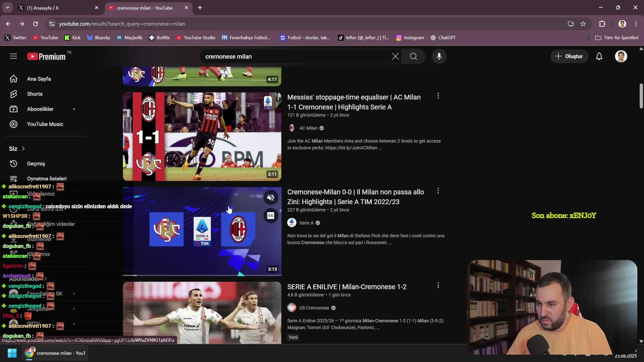The height and width of the screenshot is (362, 644).
Task: Open the account avatar menu
Action: pyautogui.click(x=621, y=56)
